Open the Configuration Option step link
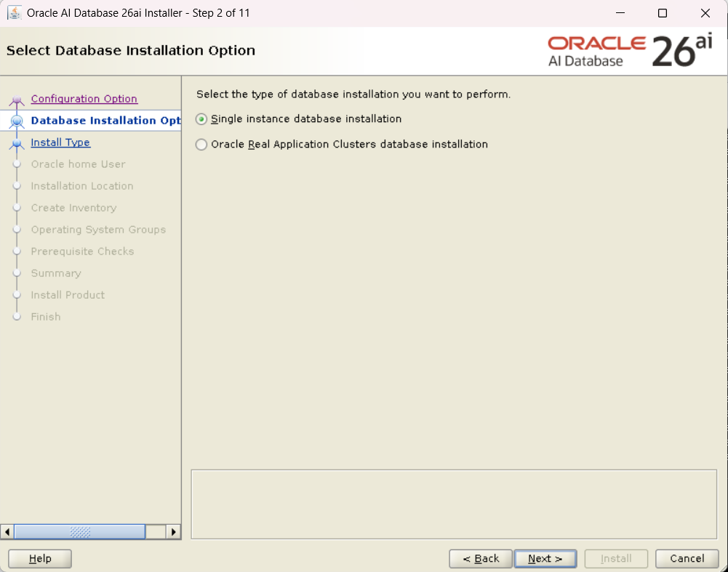Viewport: 728px width, 572px height. [x=84, y=99]
